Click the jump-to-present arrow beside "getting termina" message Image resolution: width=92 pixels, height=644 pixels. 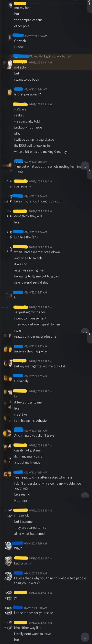pos(85,166)
